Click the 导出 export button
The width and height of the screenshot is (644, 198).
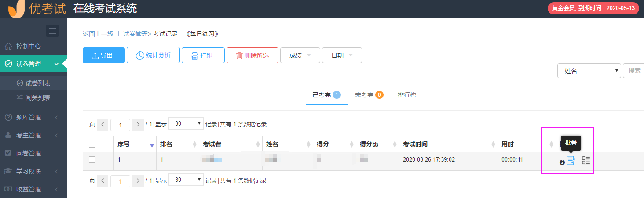[x=104, y=55]
